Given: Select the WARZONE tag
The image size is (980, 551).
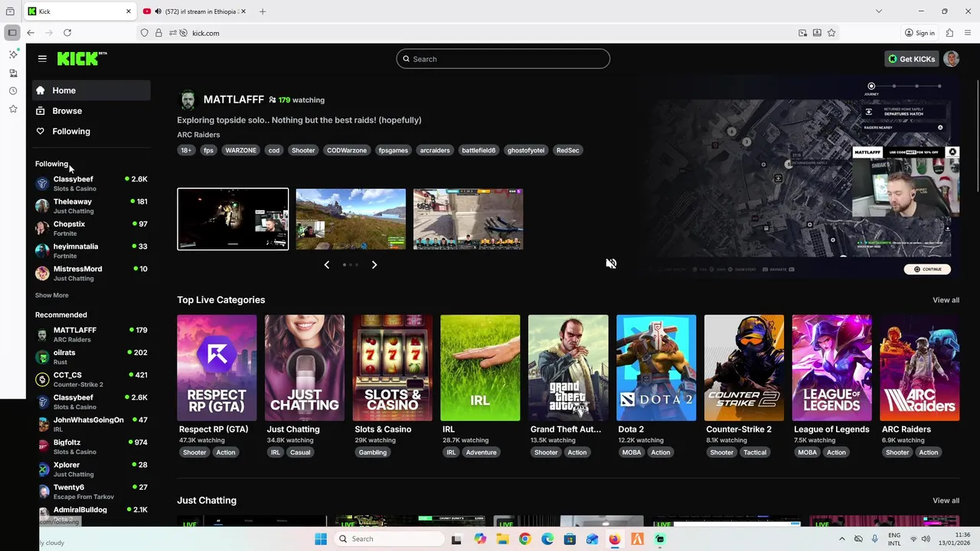Looking at the screenshot, I should [x=240, y=150].
